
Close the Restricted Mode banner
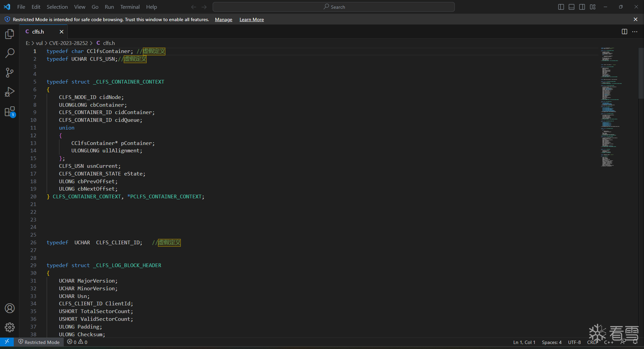tap(635, 19)
